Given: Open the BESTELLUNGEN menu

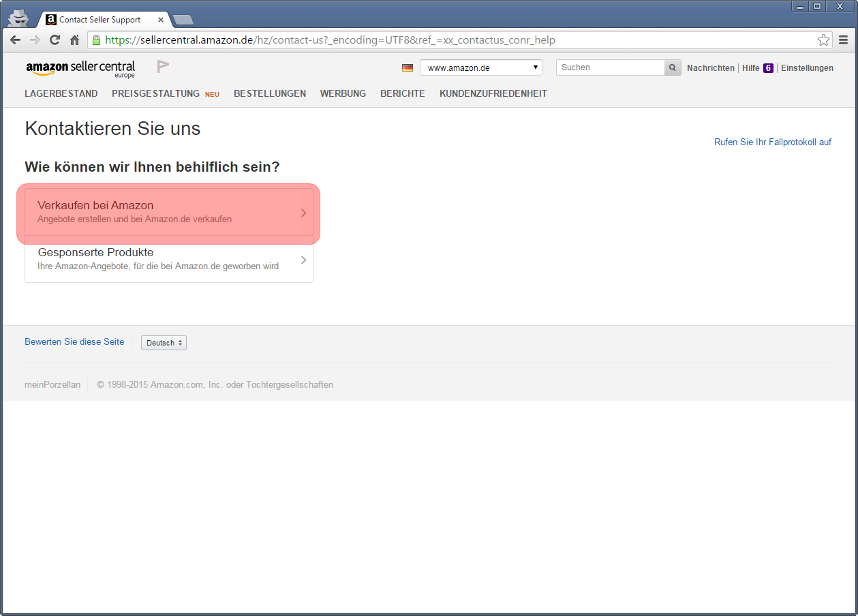Looking at the screenshot, I should click(270, 93).
